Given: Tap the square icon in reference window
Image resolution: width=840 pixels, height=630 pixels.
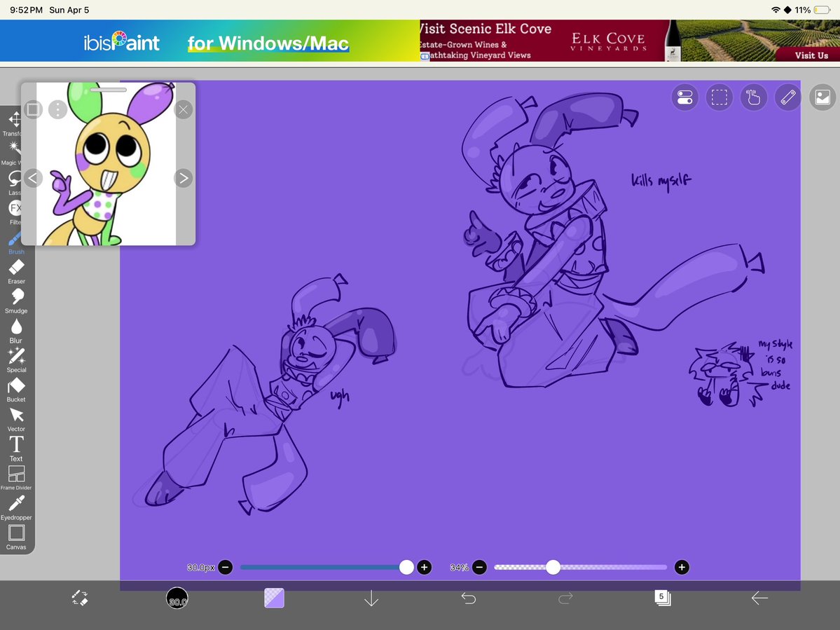Looking at the screenshot, I should point(33,110).
